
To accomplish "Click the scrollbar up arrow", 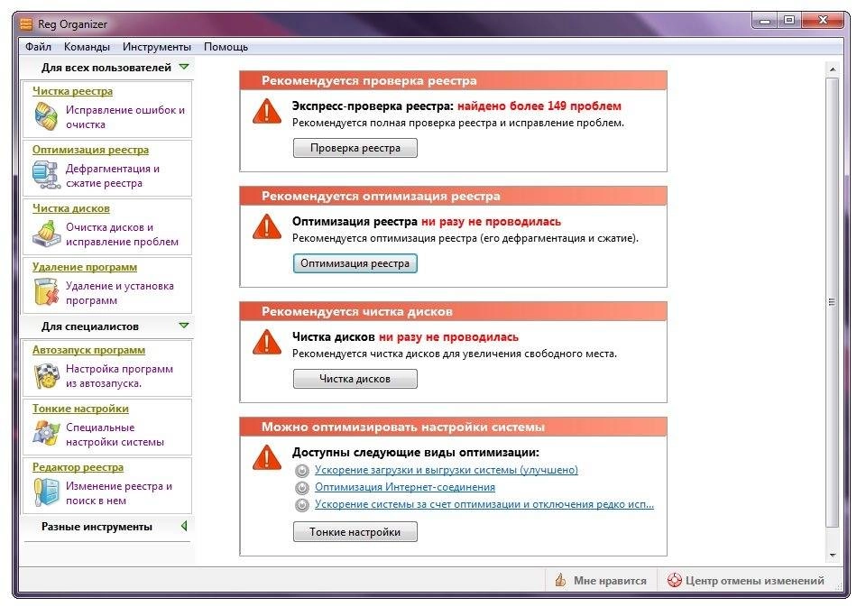I will 833,69.
